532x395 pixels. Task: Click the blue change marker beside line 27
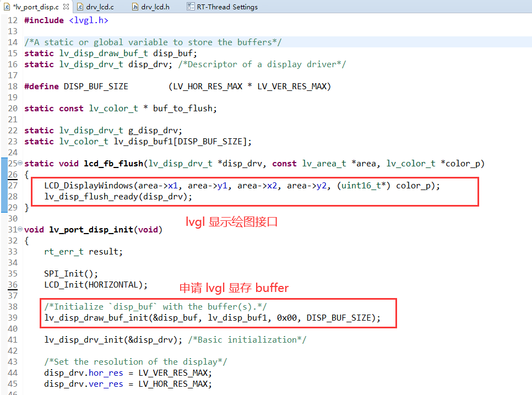(2, 186)
